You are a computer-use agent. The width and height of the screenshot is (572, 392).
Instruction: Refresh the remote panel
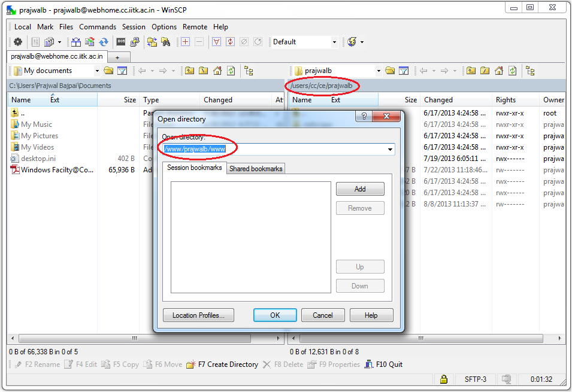click(513, 71)
